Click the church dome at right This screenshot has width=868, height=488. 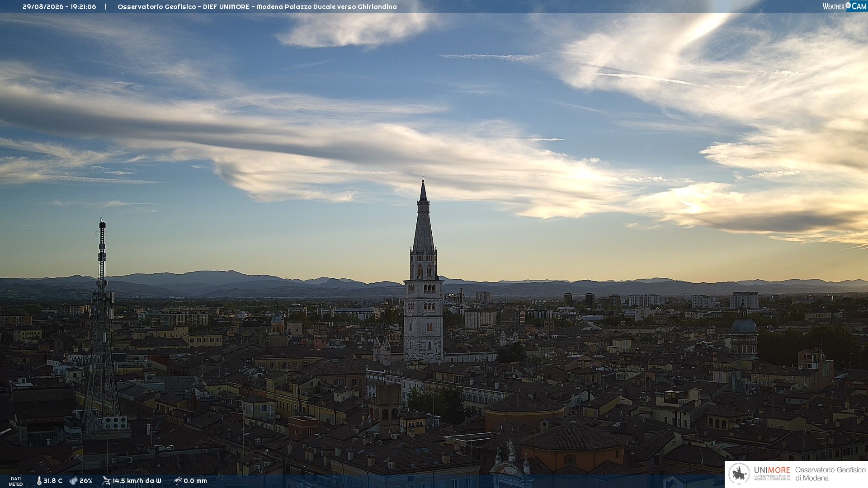coord(744,324)
